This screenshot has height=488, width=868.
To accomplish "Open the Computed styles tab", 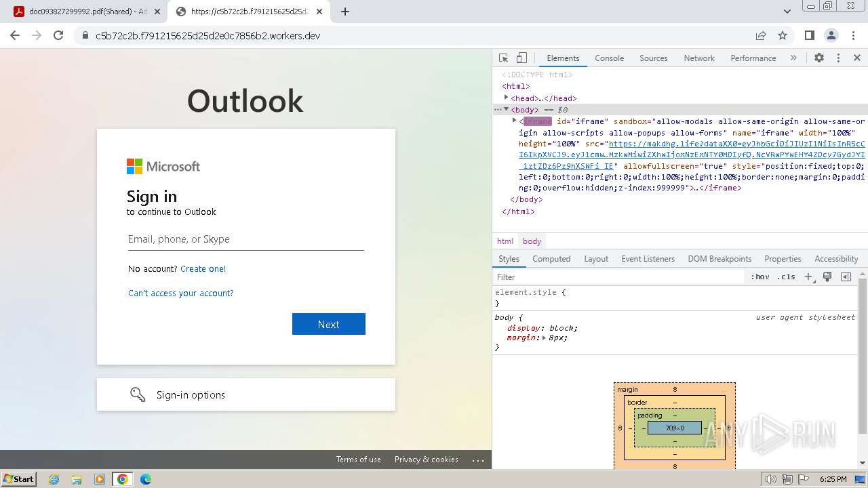I will [x=551, y=259].
